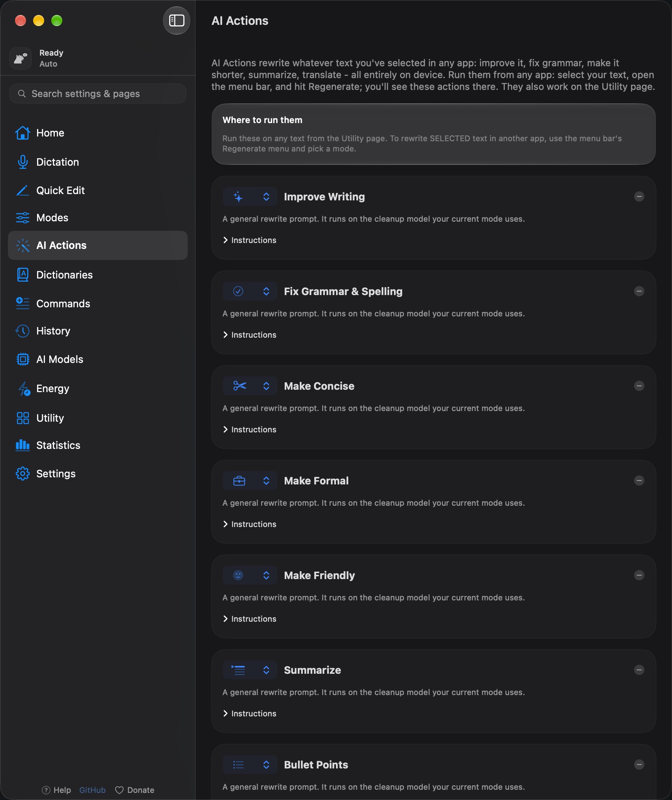Click the app status icon beside Ready
This screenshot has width=672, height=800.
coord(21,58)
